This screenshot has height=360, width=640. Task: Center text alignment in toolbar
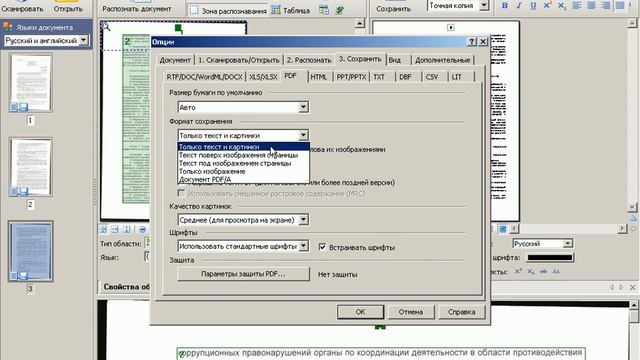(591, 5)
